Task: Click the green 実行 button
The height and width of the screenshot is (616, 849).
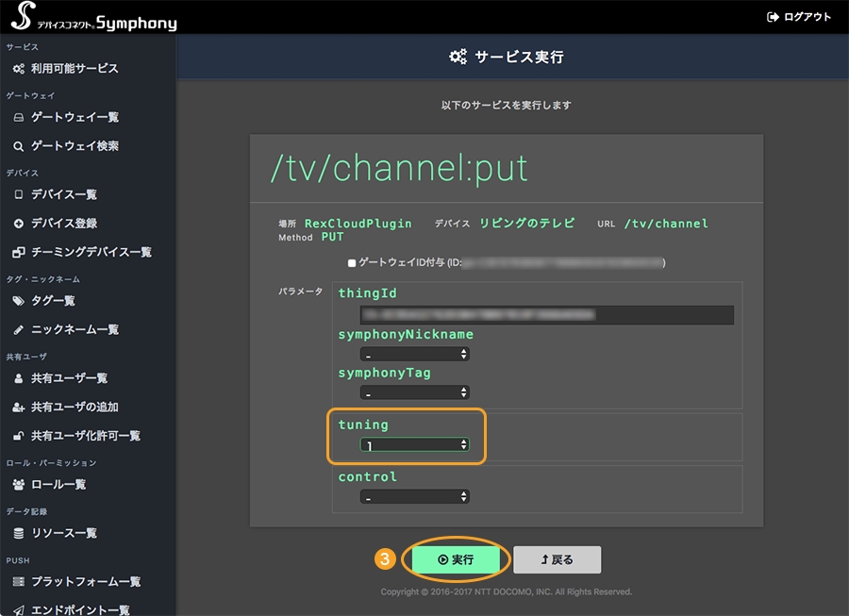Action: coord(456,559)
